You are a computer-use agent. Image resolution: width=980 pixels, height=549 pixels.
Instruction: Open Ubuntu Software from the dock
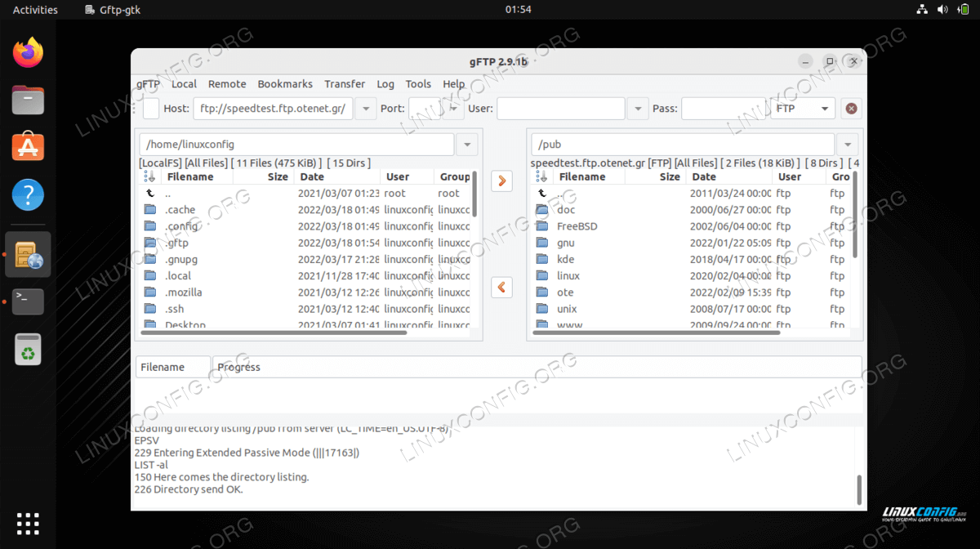pyautogui.click(x=28, y=147)
